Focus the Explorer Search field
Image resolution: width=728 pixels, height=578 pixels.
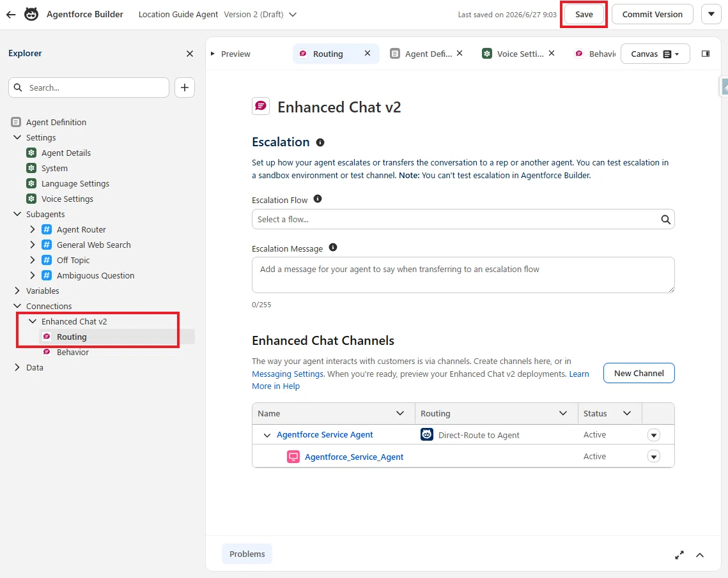click(x=89, y=87)
